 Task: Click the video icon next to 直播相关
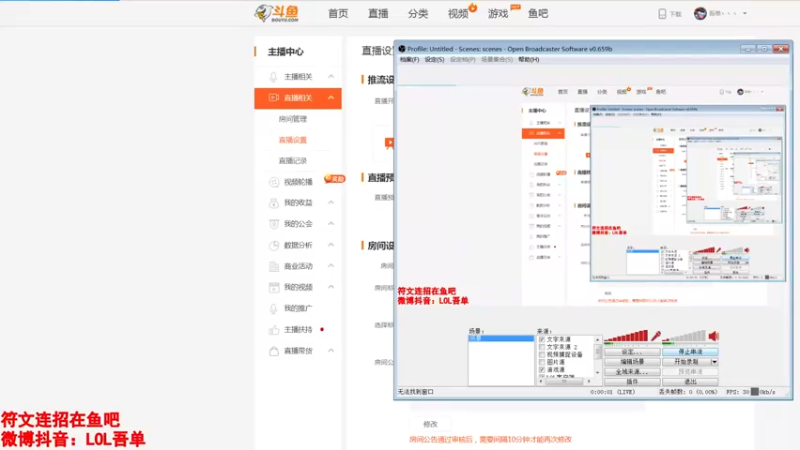point(273,97)
